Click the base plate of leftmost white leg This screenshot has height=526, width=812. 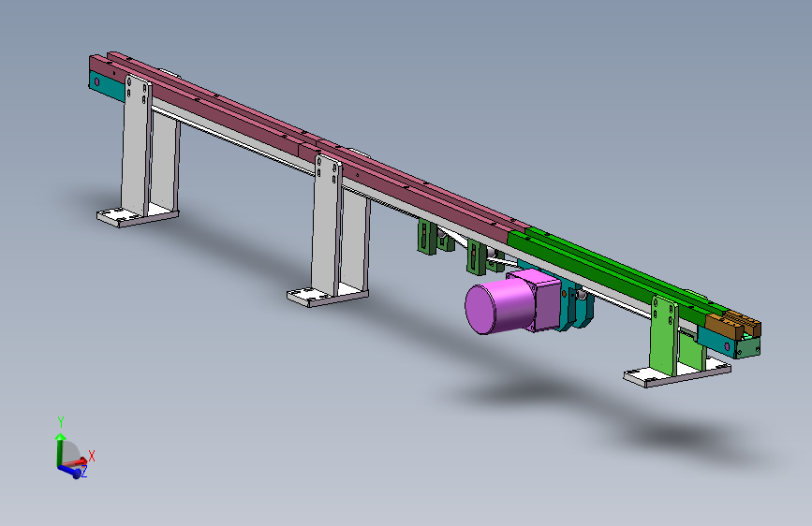(138, 216)
